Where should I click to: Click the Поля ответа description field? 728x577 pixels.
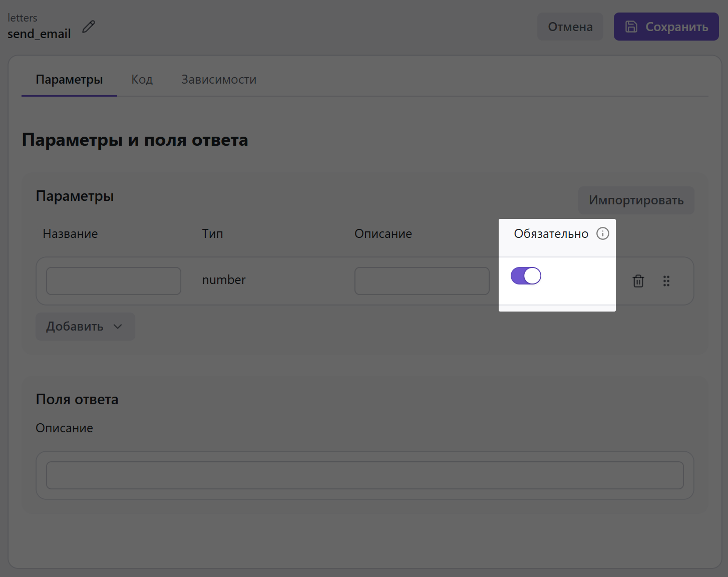pos(365,475)
